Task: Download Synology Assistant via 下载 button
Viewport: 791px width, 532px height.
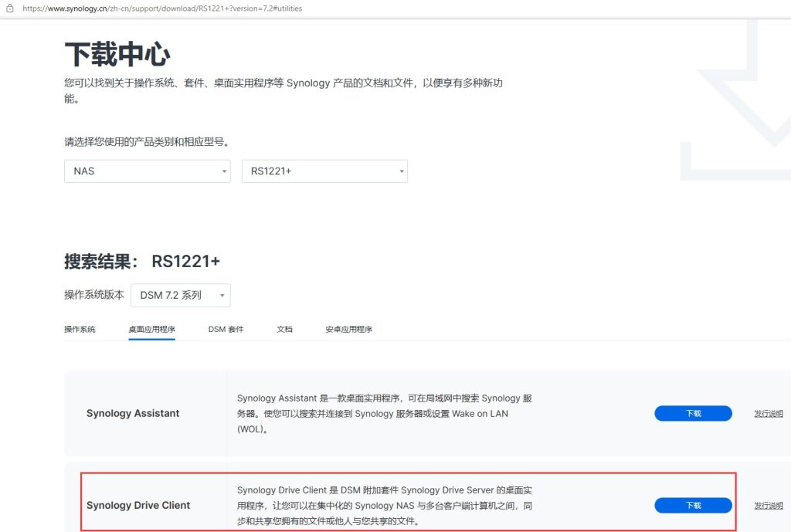Action: (x=693, y=414)
